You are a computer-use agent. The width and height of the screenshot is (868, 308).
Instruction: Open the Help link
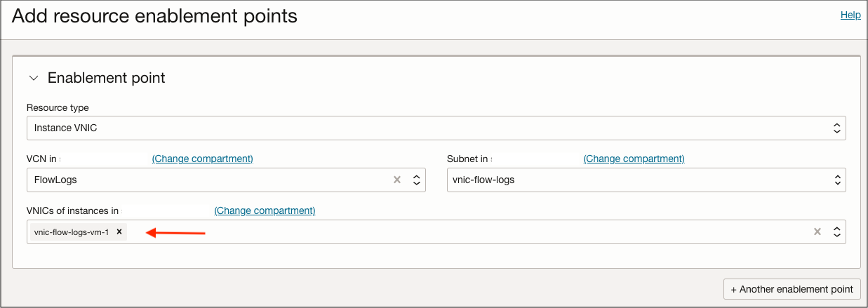(x=850, y=15)
